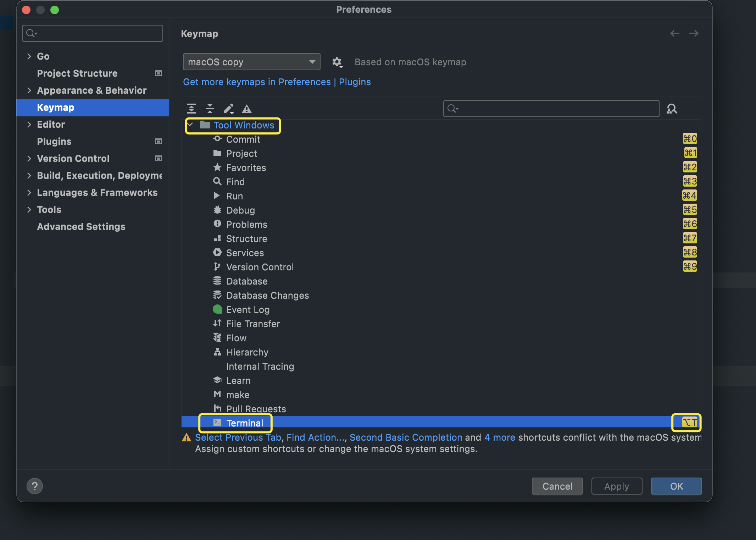Screen dimensions: 756x540
Task: Select Advanced Settings in the sidebar
Action: (81, 227)
